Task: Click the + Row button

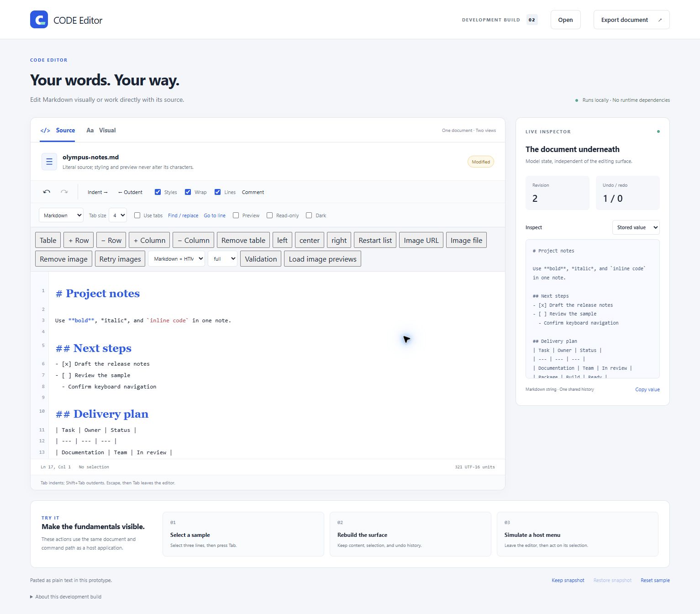Action: point(79,240)
